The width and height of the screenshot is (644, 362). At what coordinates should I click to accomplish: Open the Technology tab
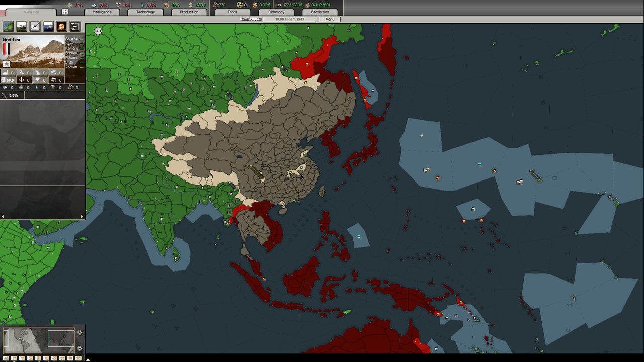[145, 12]
